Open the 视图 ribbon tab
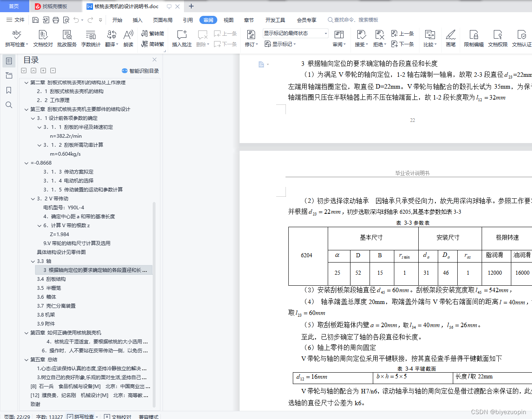 tap(229, 20)
